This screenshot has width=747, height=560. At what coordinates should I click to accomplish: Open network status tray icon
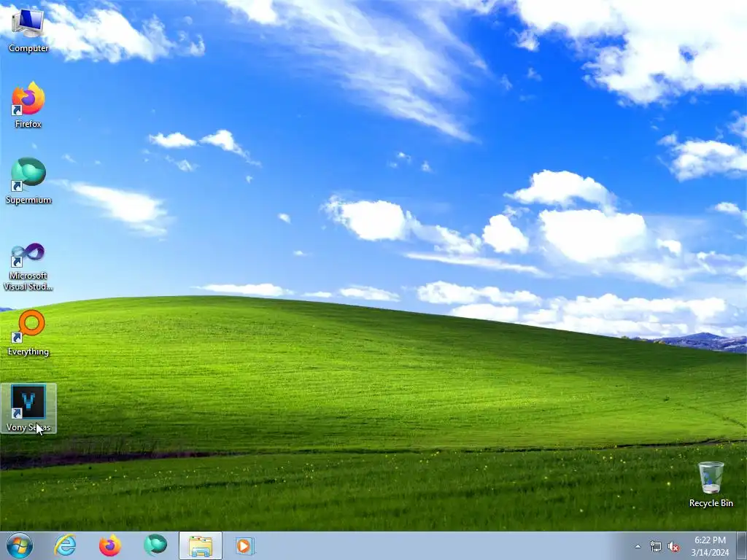(656, 547)
